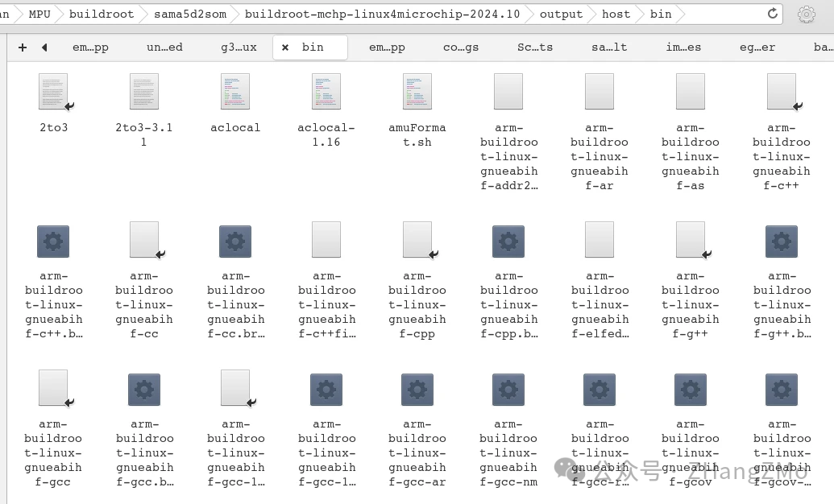Click the 'amuFormat.sh' file name label
This screenshot has height=504, width=834.
click(417, 135)
